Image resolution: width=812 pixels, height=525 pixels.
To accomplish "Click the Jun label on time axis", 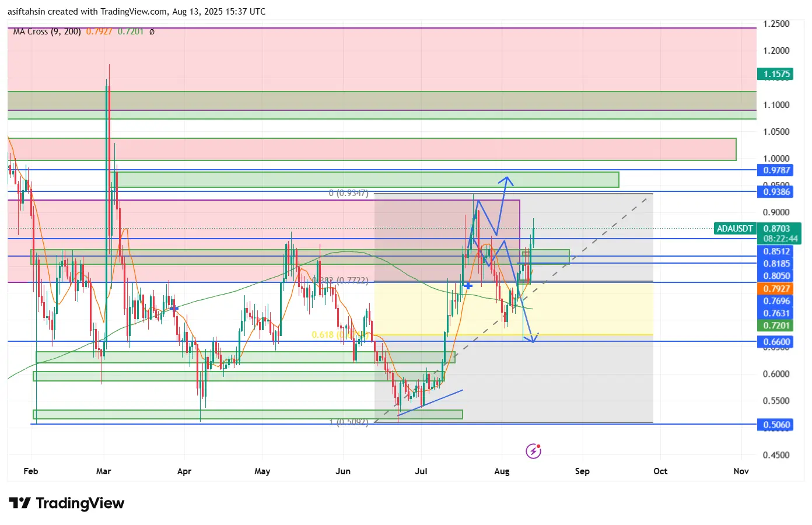I will (343, 471).
